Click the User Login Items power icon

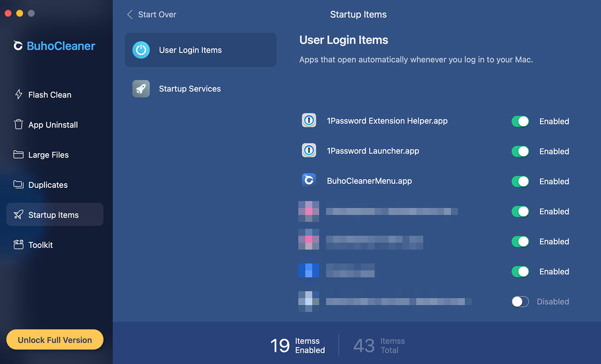pyautogui.click(x=141, y=50)
